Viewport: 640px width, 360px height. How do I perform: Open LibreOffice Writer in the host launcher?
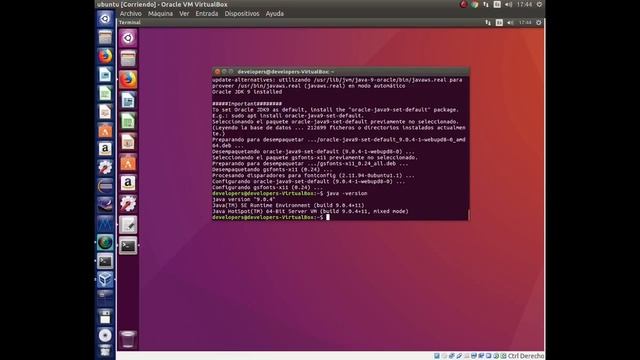tap(105, 75)
